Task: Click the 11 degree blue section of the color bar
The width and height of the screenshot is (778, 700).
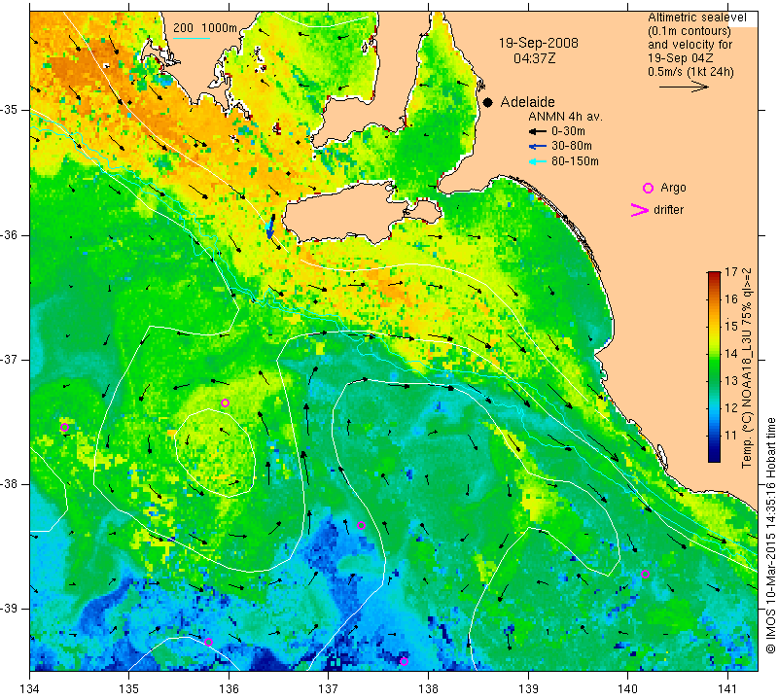Action: pyautogui.click(x=714, y=436)
